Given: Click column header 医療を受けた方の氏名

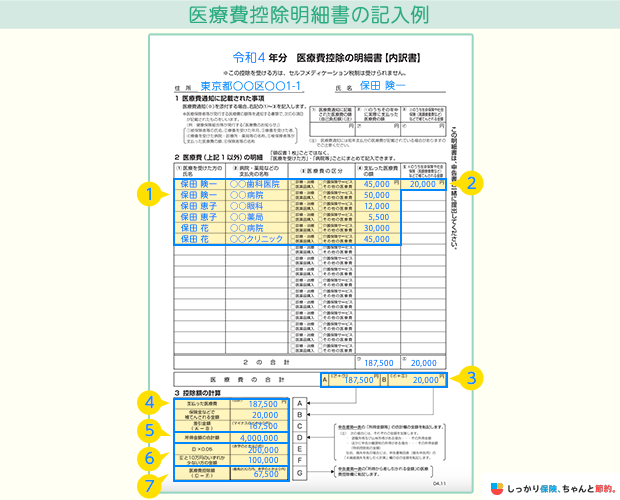Looking at the screenshot, I should tap(200, 171).
